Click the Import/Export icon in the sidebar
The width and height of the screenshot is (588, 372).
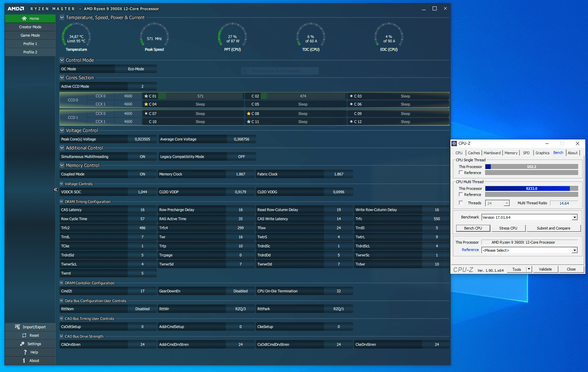pos(17,327)
